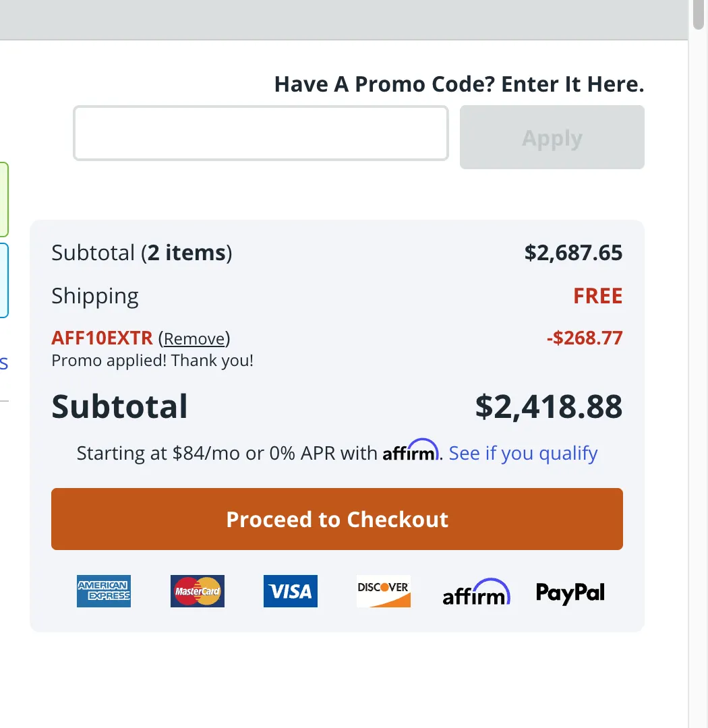Open See if you qualify link

[x=523, y=453]
